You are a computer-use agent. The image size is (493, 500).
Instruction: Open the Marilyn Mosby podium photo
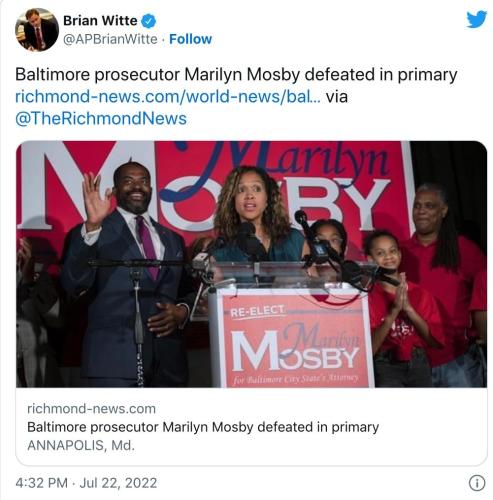(251, 264)
